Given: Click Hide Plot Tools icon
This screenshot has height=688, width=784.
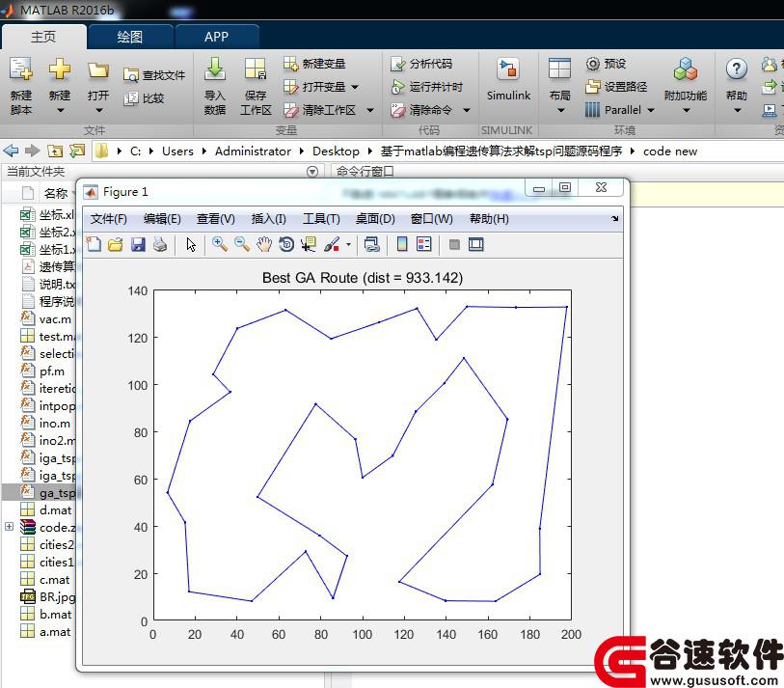Looking at the screenshot, I should point(454,244).
